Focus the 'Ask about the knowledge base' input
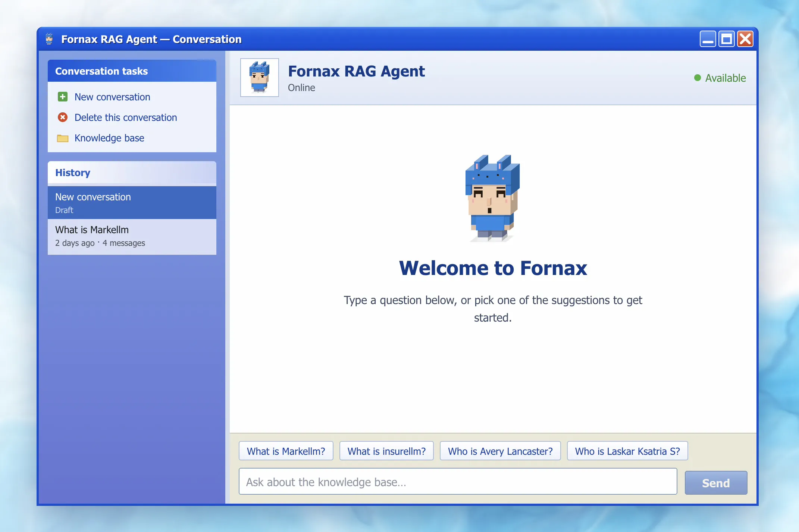Image resolution: width=799 pixels, height=532 pixels. pos(458,482)
